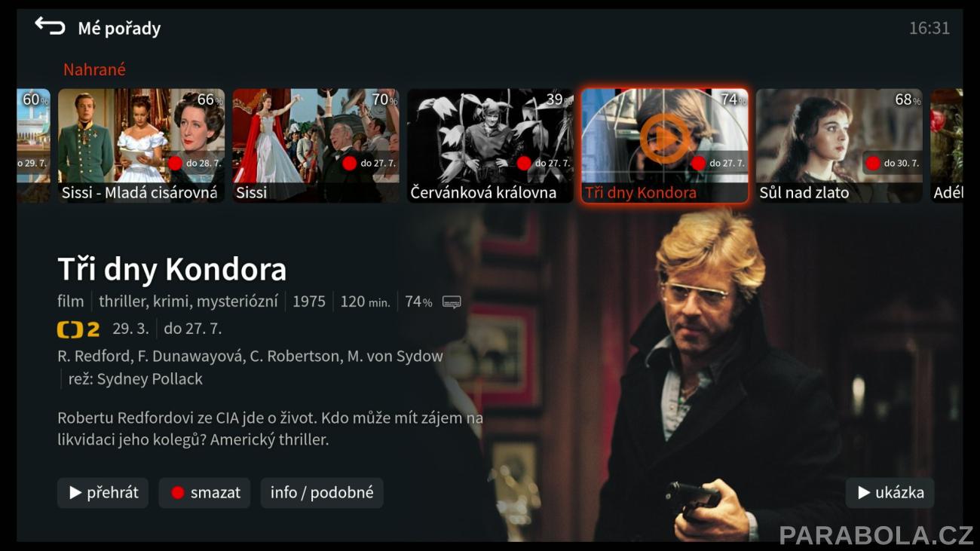Select the partially visible Adél thumbnail
Screen dimensions: 980x551
(947, 145)
